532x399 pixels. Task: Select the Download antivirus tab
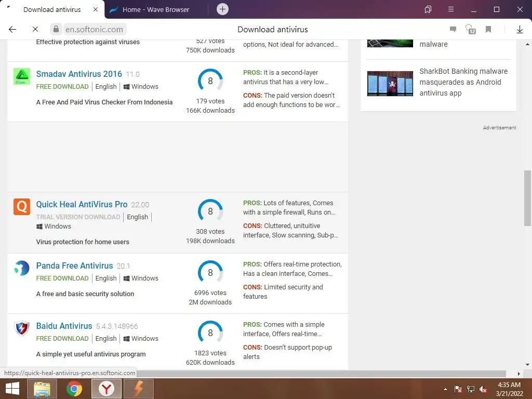52,9
